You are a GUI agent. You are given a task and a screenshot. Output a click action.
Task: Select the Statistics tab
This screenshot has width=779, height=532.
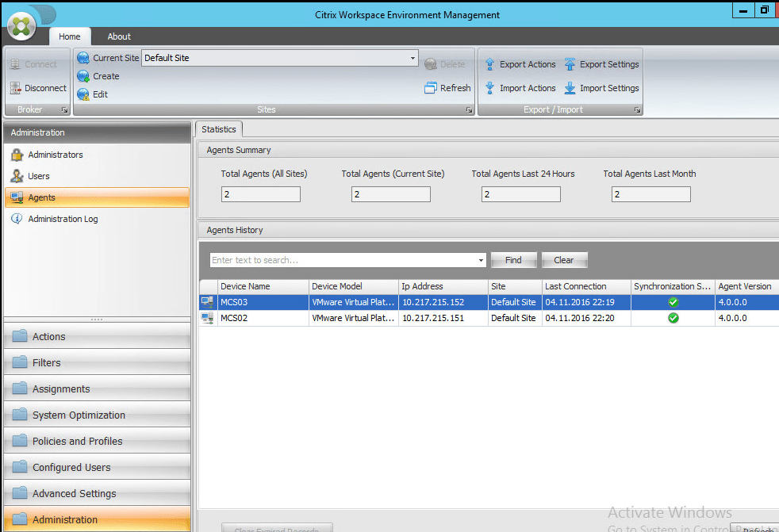point(219,129)
